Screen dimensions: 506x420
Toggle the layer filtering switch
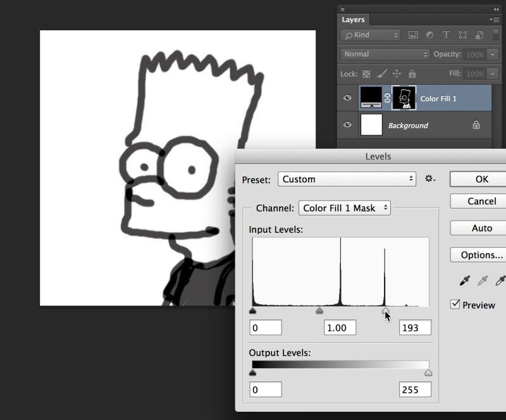click(496, 35)
